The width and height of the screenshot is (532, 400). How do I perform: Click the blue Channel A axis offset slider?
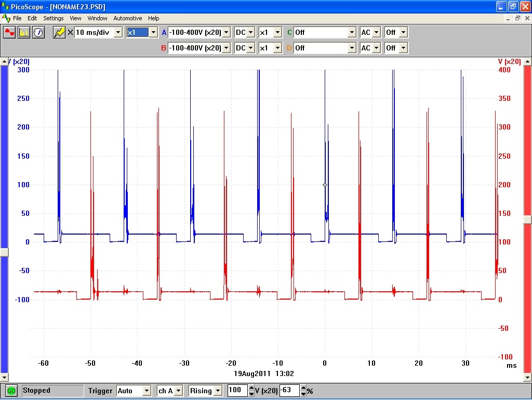(x=4, y=252)
